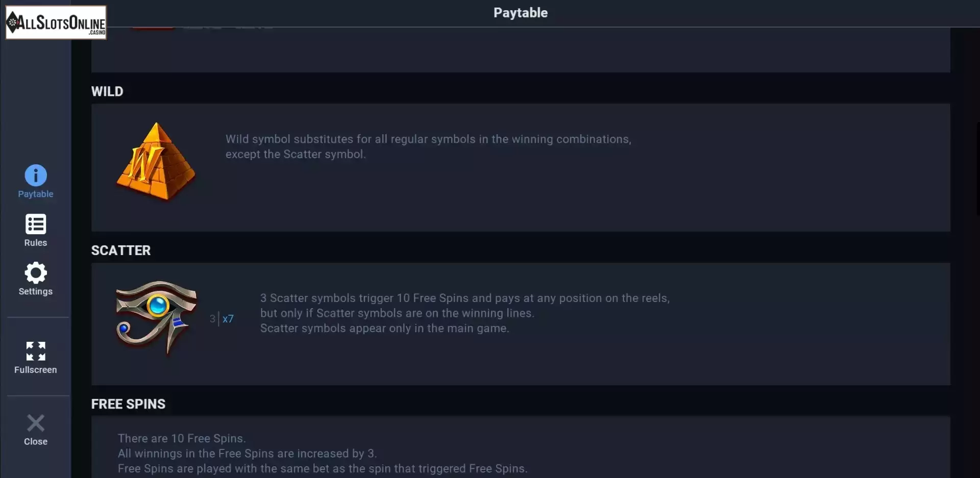Viewport: 980px width, 478px height.
Task: Open the Rules list icon
Action: [x=36, y=224]
